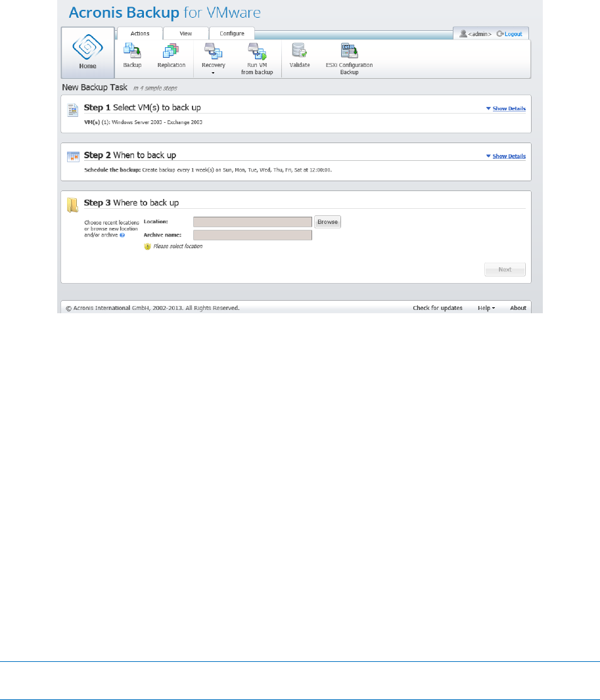
Task: Switch to the Actions tab
Action: click(x=140, y=33)
